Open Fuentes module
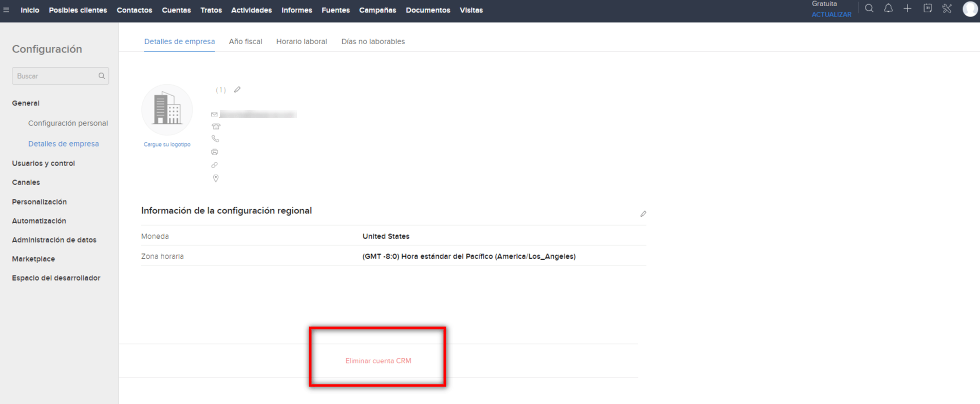980x404 pixels. pos(336,10)
